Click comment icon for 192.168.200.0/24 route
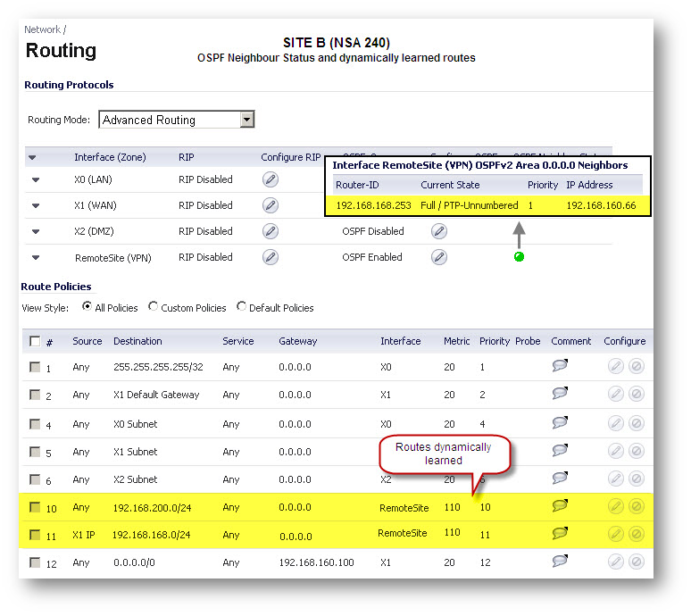Viewport: 691px width, 616px height. pos(560,507)
